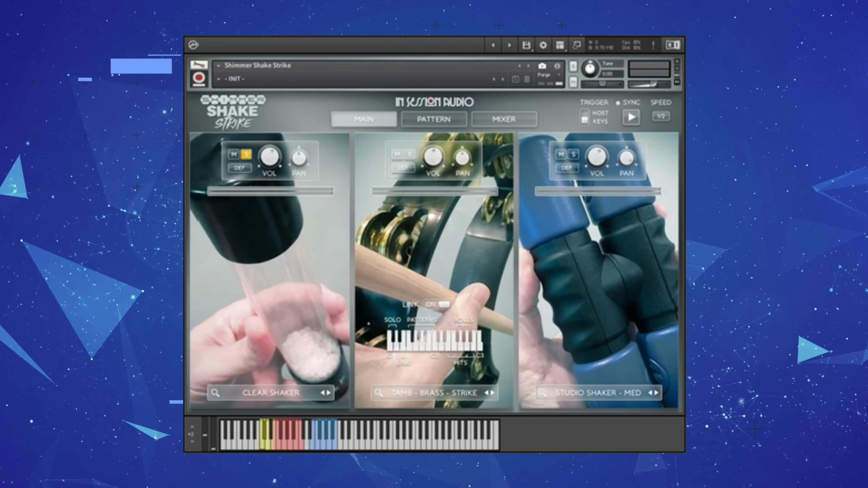Open the Purge dropdown menu
Screen dimensions: 868x488
click(549, 75)
